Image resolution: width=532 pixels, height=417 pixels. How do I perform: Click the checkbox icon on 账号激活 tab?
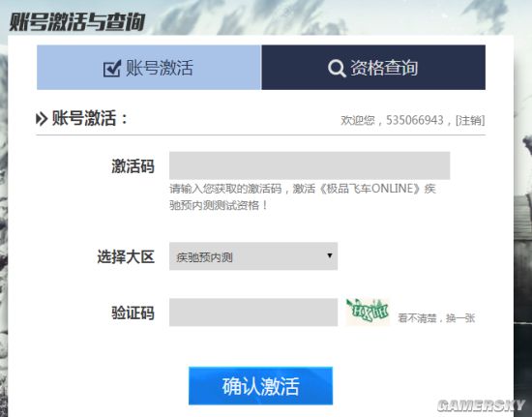112,68
